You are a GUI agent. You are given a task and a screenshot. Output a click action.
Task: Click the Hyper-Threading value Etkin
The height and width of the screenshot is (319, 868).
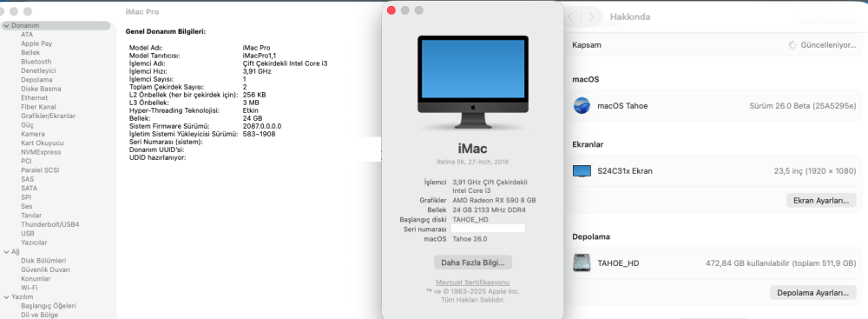coord(250,110)
